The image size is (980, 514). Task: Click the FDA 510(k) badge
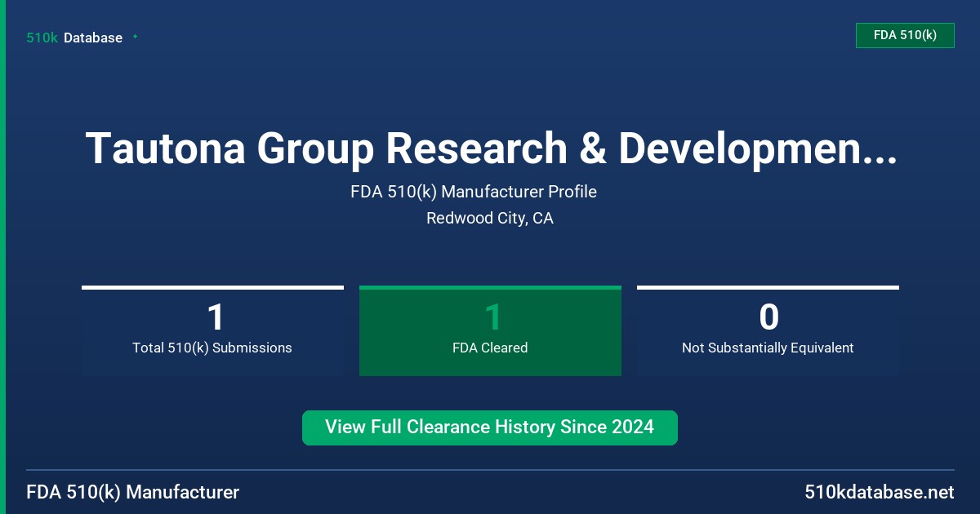905,35
